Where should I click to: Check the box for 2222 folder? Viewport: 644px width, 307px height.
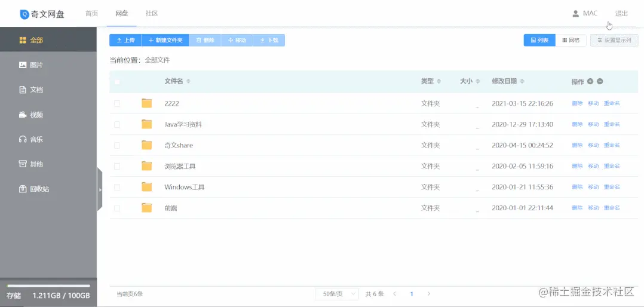tap(117, 103)
